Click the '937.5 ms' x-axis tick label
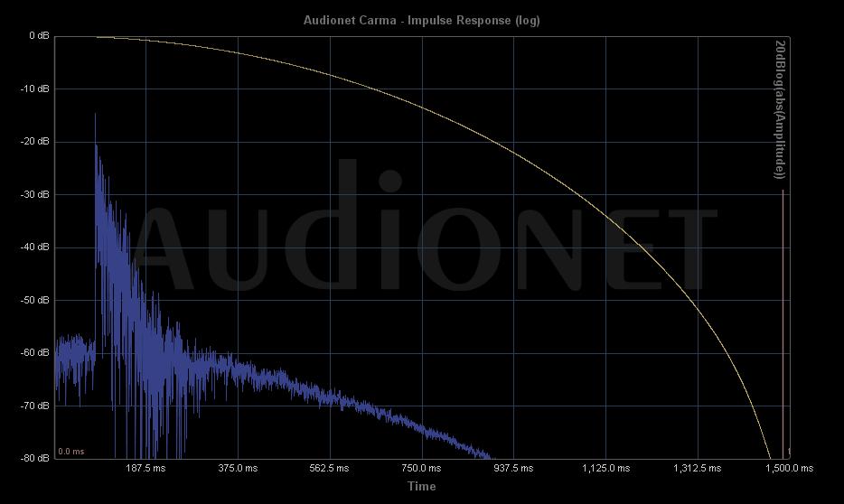The height and width of the screenshot is (504, 844). tap(513, 468)
